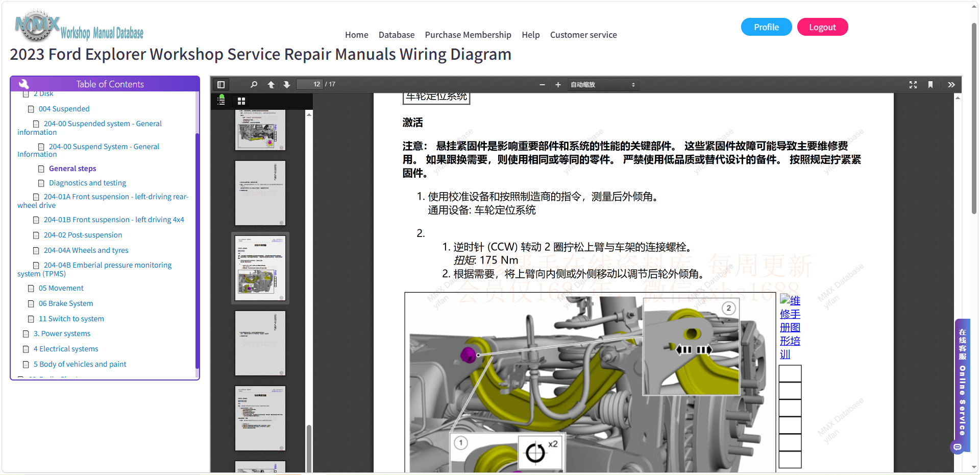Switch PDF viewer to presentation fullscreen mode
980x475 pixels.
pyautogui.click(x=913, y=85)
